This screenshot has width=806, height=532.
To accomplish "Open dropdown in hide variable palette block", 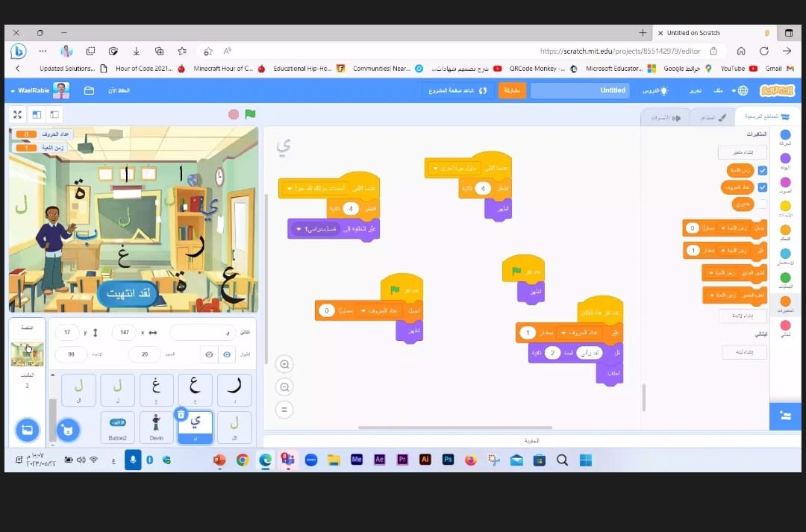I will 722,295.
